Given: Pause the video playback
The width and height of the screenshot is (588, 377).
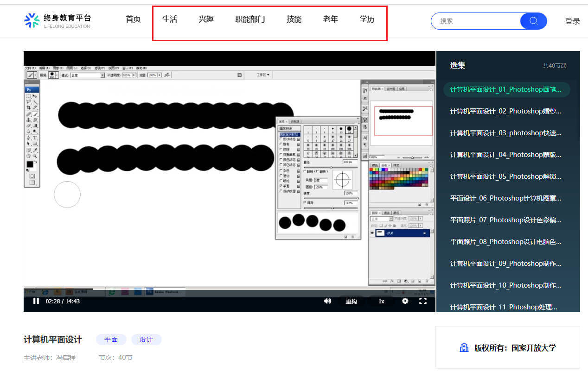Looking at the screenshot, I should [x=36, y=301].
